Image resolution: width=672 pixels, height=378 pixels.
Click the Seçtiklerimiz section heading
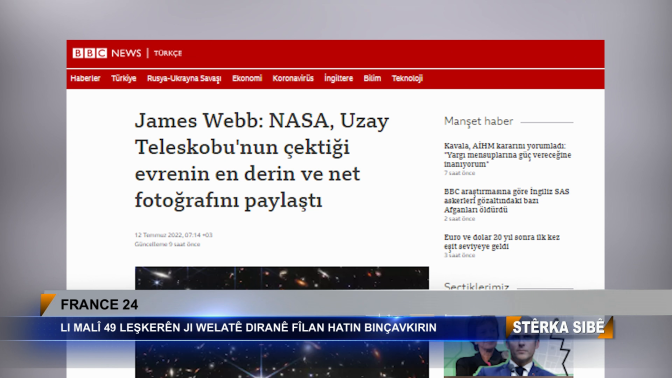click(477, 286)
